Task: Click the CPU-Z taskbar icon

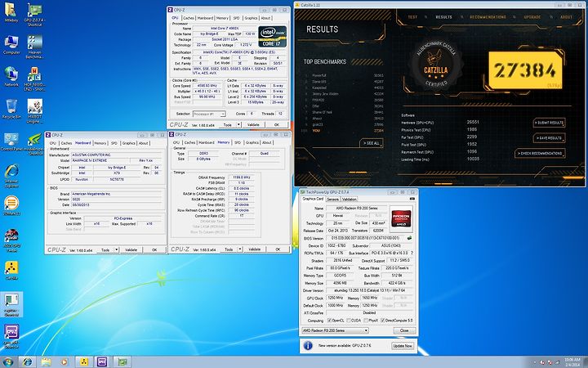Action: click(102, 361)
